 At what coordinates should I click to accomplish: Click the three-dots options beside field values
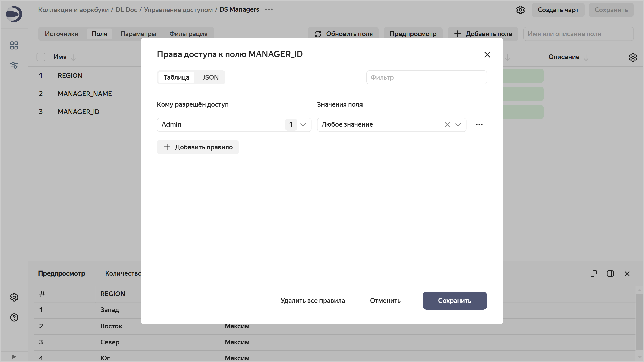[479, 124]
